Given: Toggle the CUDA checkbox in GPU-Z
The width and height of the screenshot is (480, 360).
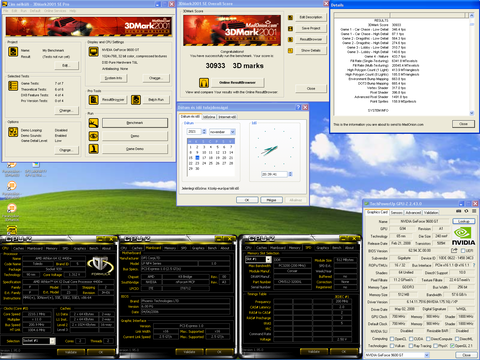Looking at the screenshot, I should (411, 339).
